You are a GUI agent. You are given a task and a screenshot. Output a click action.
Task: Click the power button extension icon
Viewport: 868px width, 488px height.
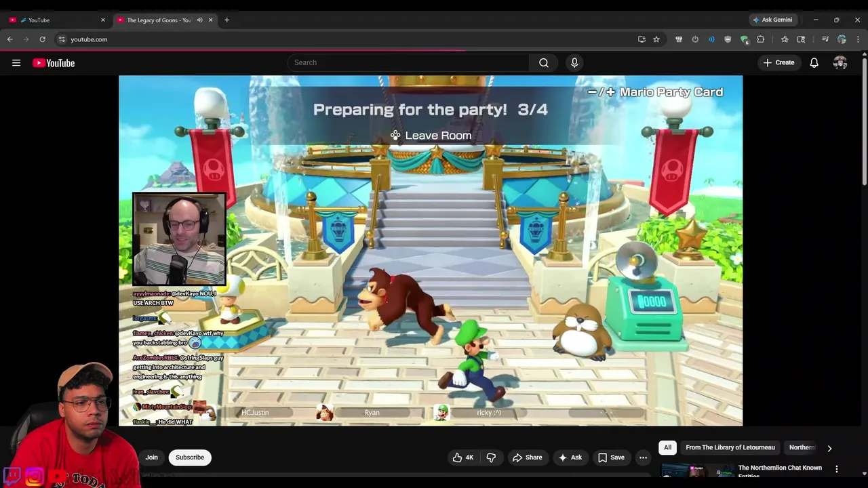pos(695,39)
